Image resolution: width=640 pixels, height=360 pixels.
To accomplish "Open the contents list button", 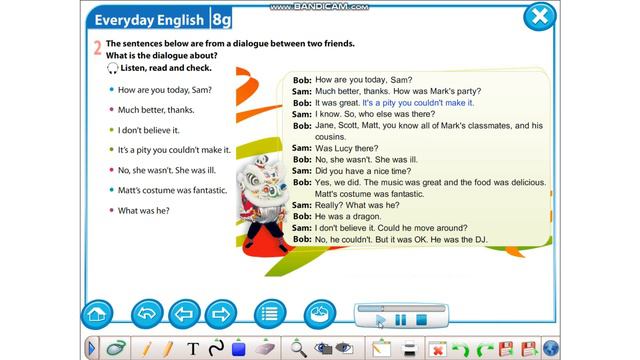I will pyautogui.click(x=270, y=314).
